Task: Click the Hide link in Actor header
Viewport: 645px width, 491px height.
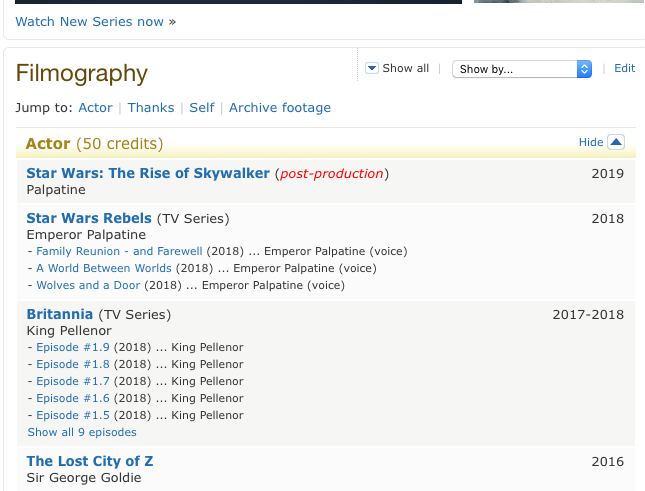Action: click(591, 142)
